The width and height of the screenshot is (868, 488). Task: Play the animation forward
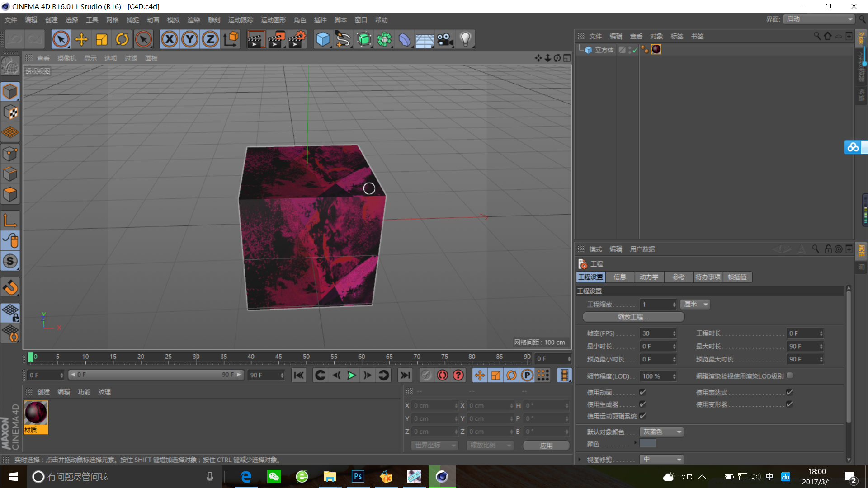(352, 375)
